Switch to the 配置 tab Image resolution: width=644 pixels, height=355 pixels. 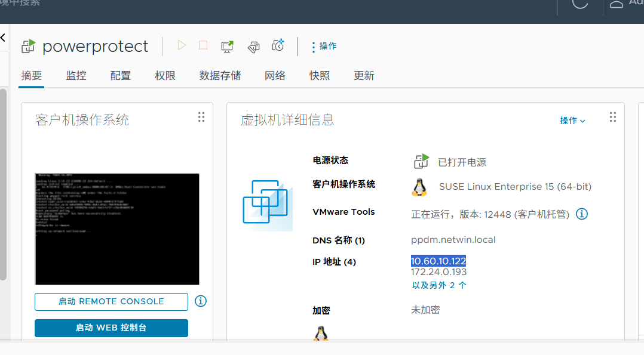click(x=120, y=76)
